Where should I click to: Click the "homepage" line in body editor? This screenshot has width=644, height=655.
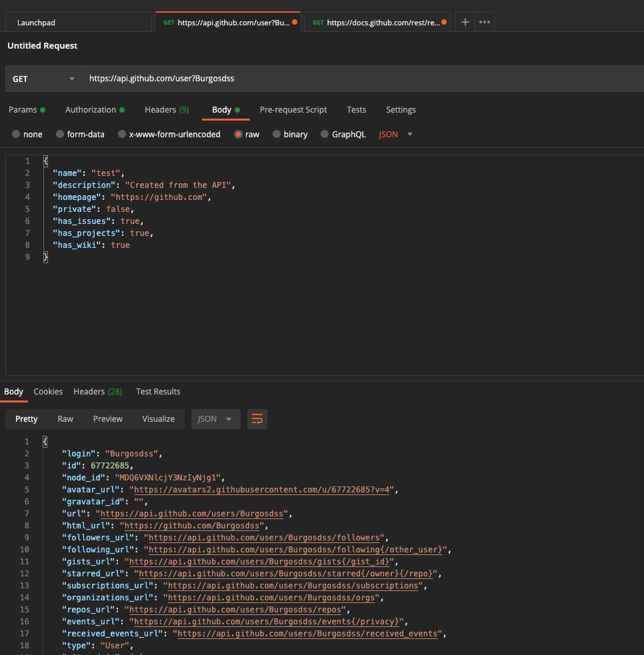click(131, 197)
